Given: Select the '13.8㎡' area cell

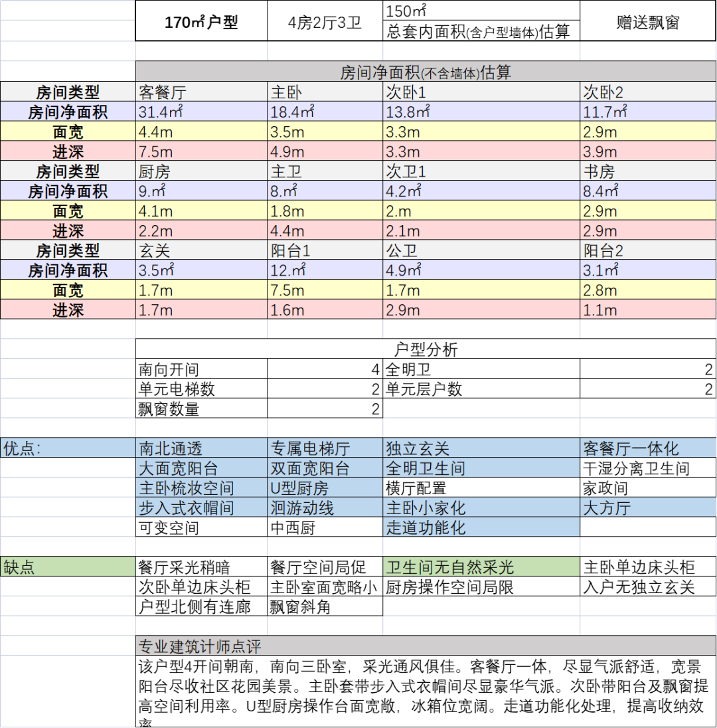Looking at the screenshot, I should [481, 112].
